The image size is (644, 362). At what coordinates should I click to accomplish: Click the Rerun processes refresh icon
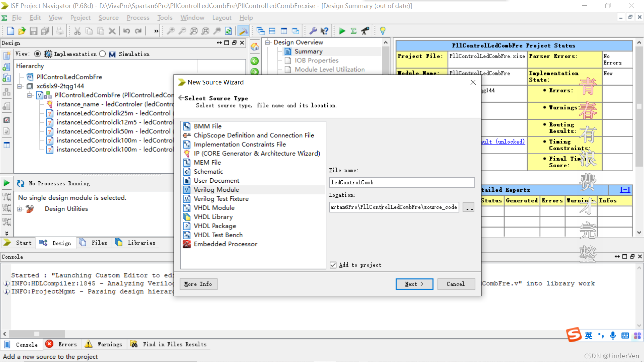coord(20,183)
